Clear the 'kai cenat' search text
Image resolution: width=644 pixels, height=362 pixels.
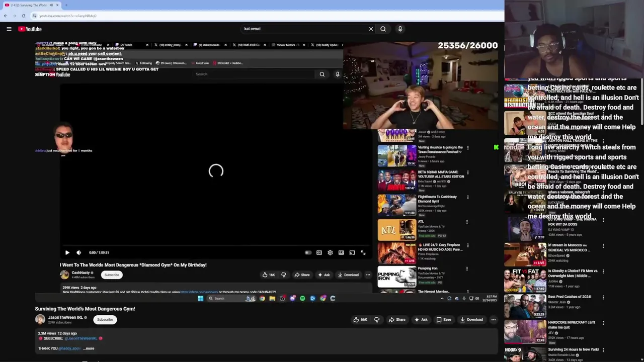pyautogui.click(x=371, y=29)
